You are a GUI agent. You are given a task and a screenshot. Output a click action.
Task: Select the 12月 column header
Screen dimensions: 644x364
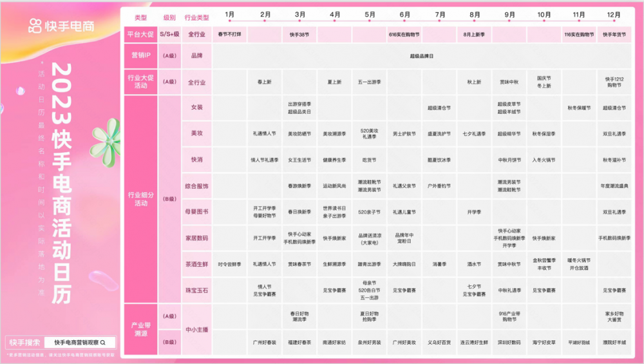612,14
